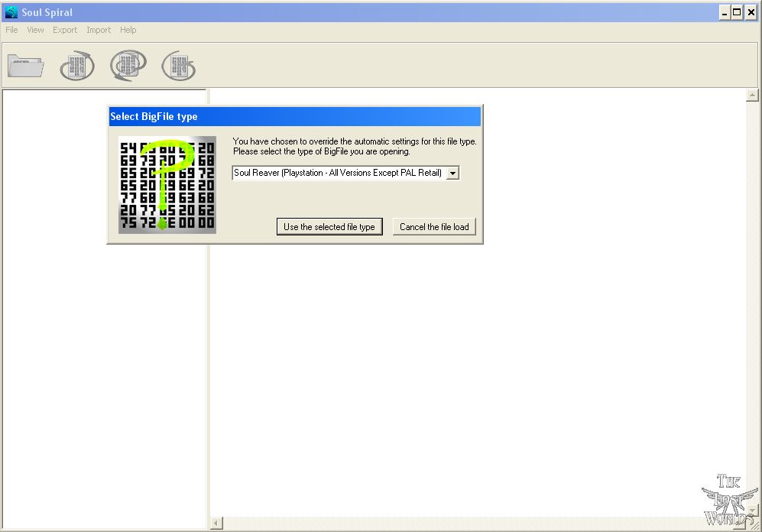Click the Select BigFile type dialog title bar

pos(295,117)
